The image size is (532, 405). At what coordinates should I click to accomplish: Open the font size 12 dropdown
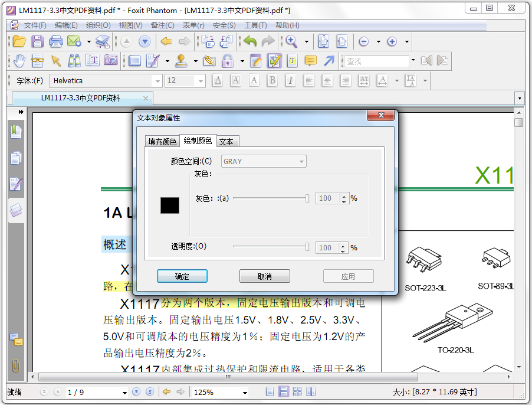tap(185, 81)
